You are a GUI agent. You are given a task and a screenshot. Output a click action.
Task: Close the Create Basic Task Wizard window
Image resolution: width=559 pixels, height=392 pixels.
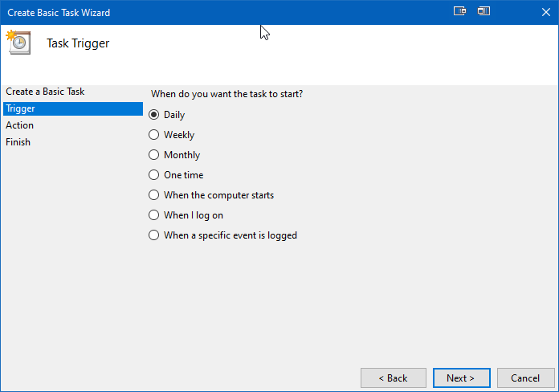click(546, 12)
